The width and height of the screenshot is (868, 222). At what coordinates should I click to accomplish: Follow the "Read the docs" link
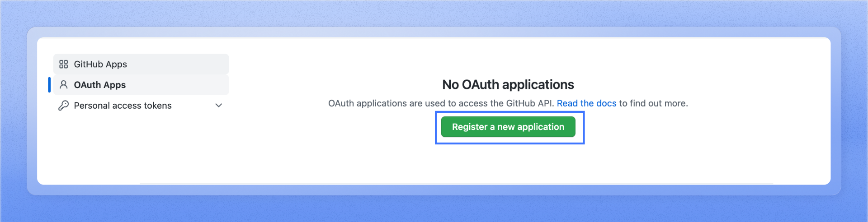[586, 103]
